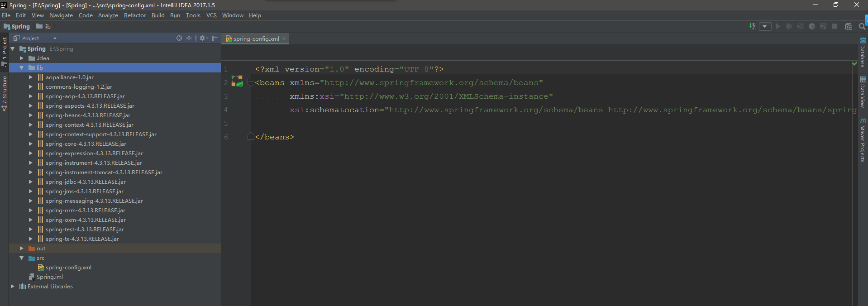Select spring-beans-4.3.13.RELEASE.jar in the tree
The height and width of the screenshot is (306, 868).
click(x=88, y=115)
